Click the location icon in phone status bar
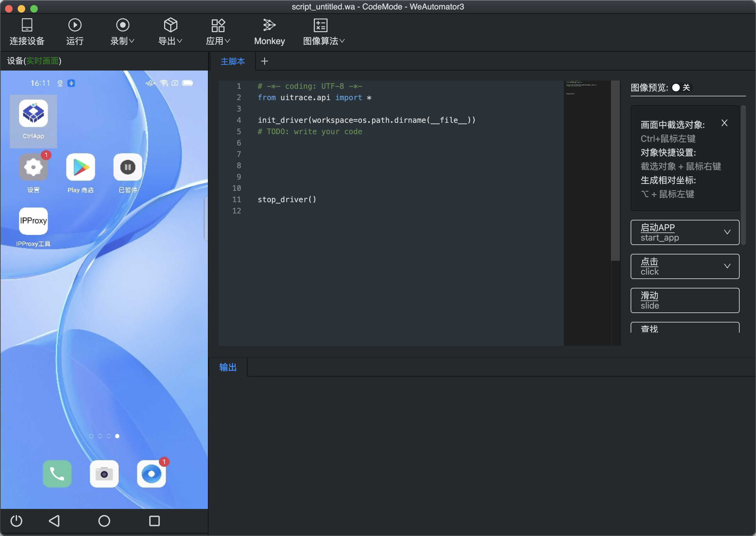This screenshot has height=536, width=756. click(x=60, y=83)
